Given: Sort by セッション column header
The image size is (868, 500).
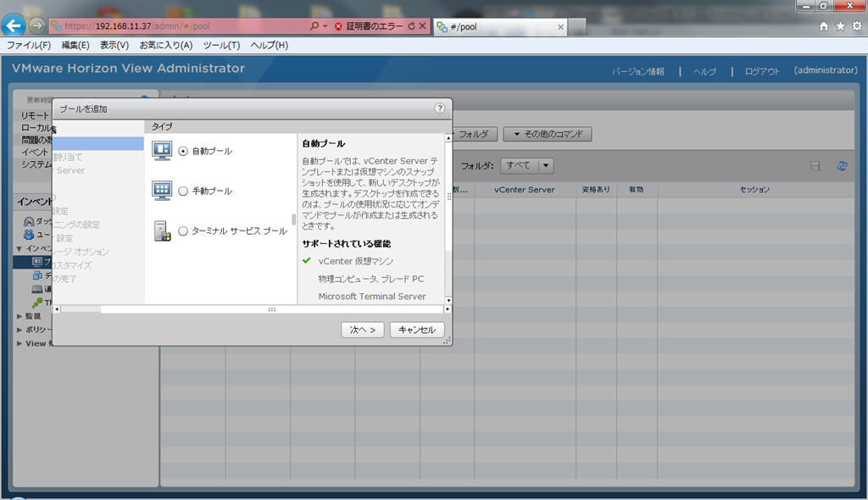Looking at the screenshot, I should pyautogui.click(x=755, y=189).
